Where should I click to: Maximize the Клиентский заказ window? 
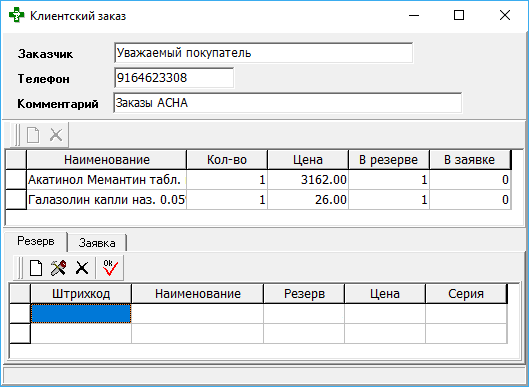tap(459, 16)
